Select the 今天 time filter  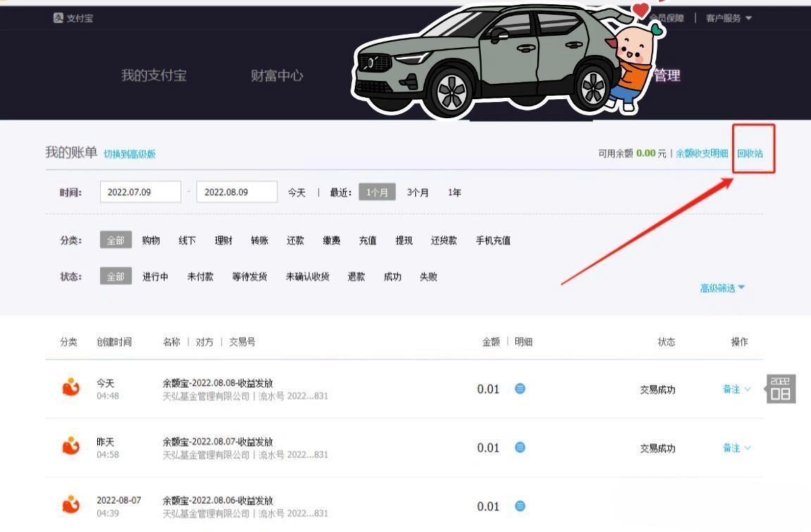tap(297, 192)
